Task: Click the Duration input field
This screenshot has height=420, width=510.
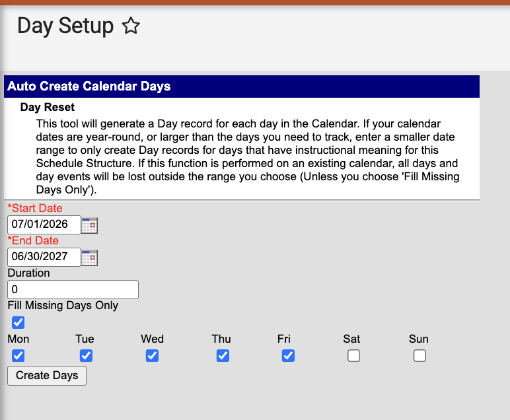Action: coord(73,289)
